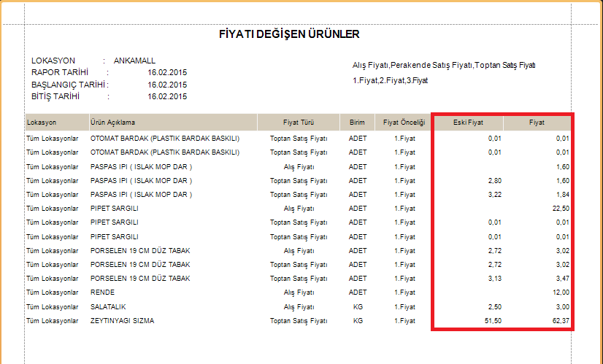Click the SALATALIK product cell
The image size is (603, 364).
108,307
